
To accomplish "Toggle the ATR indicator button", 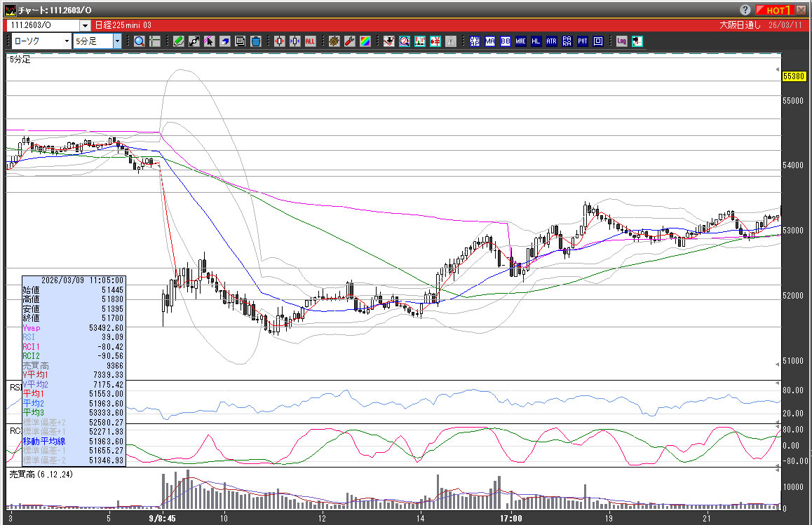I will tap(551, 41).
